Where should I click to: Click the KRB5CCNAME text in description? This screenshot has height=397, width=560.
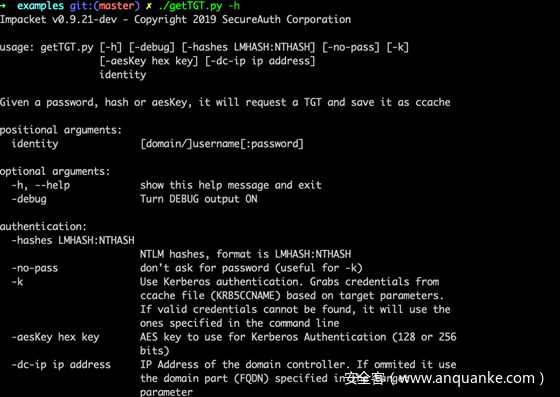[x=245, y=296]
